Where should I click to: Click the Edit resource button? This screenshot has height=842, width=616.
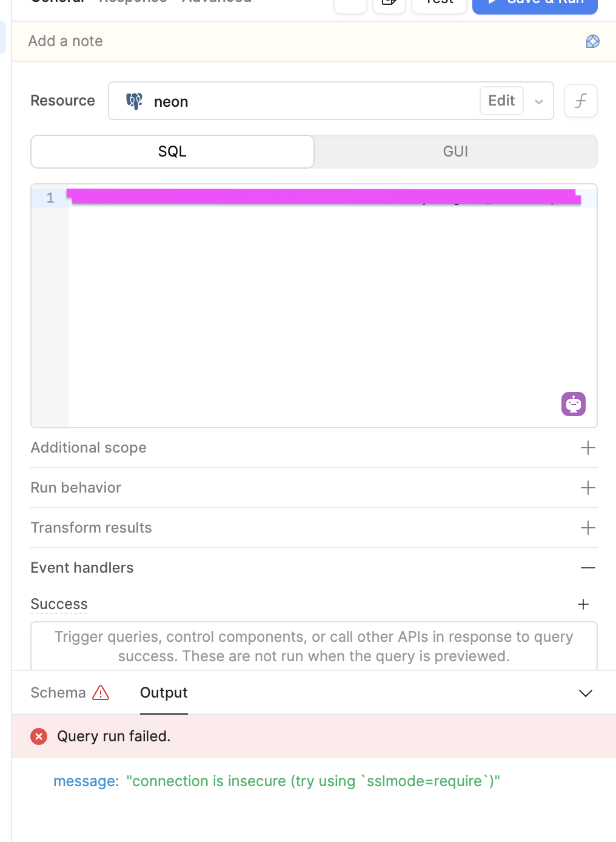501,101
